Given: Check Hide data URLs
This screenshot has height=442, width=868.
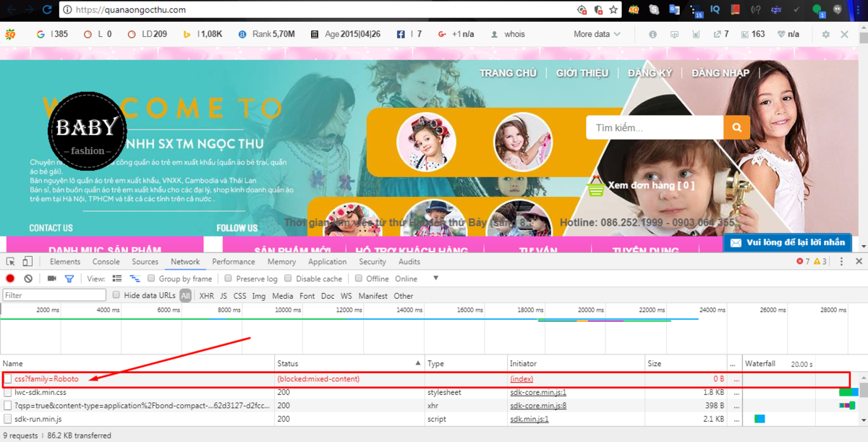Looking at the screenshot, I should point(116,295).
